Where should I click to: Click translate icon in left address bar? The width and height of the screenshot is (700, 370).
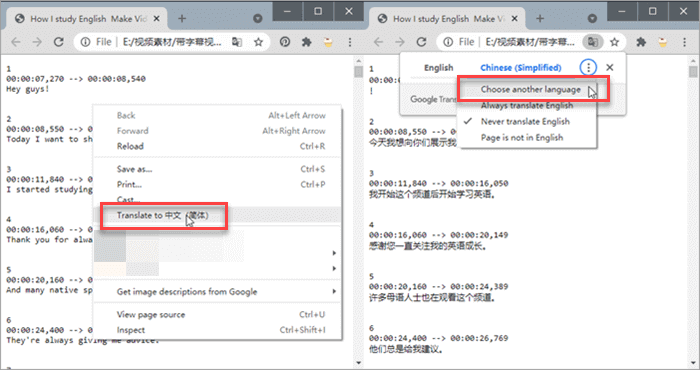pos(237,42)
